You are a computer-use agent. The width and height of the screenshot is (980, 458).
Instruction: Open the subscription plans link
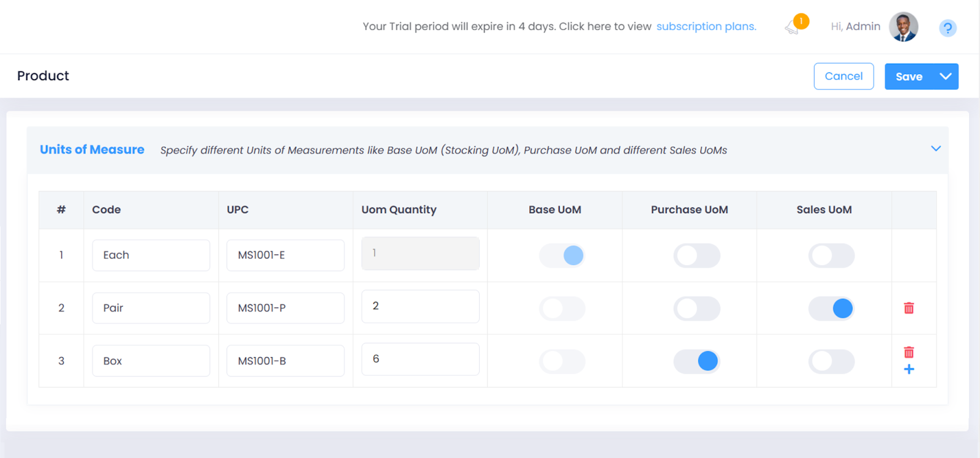tap(706, 26)
